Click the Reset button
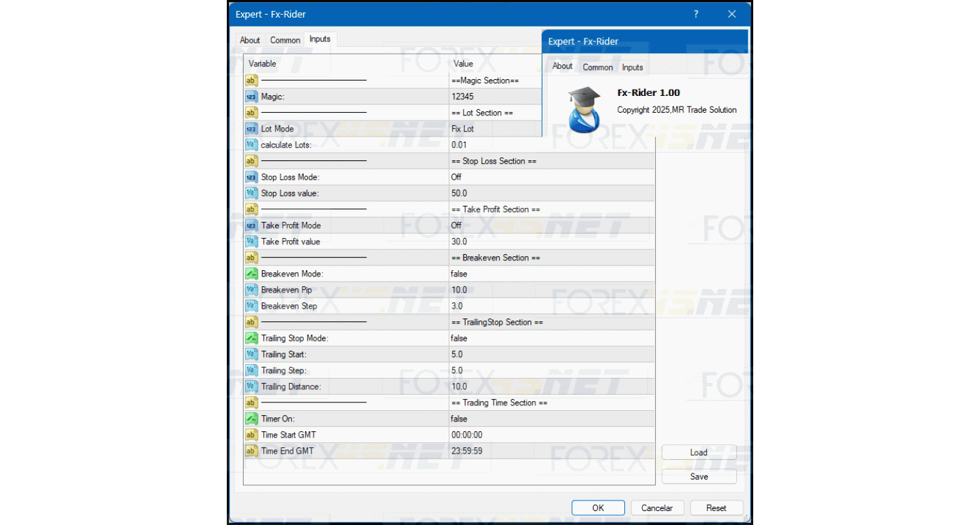The height and width of the screenshot is (525, 980). tap(716, 508)
